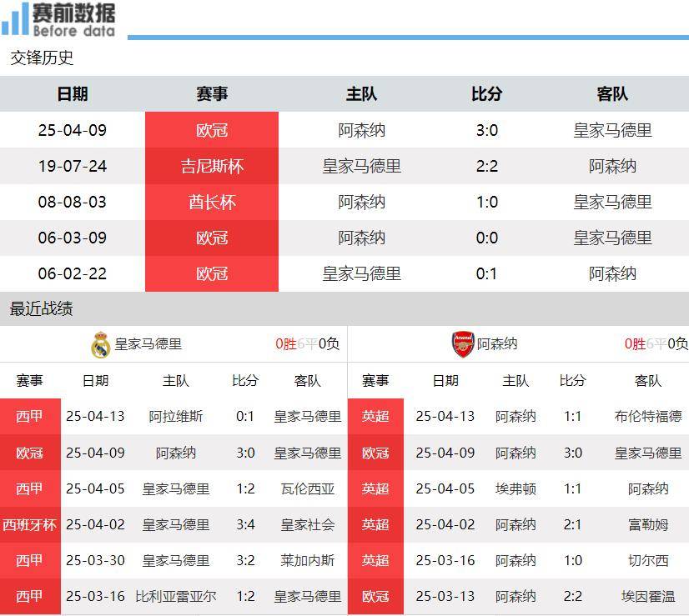Click 埃因霍温 opponent name
Screen dimensions: 689x616
pos(648,596)
